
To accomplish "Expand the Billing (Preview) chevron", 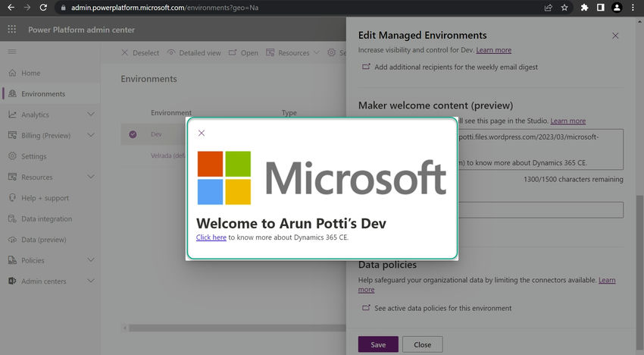I will pyautogui.click(x=91, y=135).
